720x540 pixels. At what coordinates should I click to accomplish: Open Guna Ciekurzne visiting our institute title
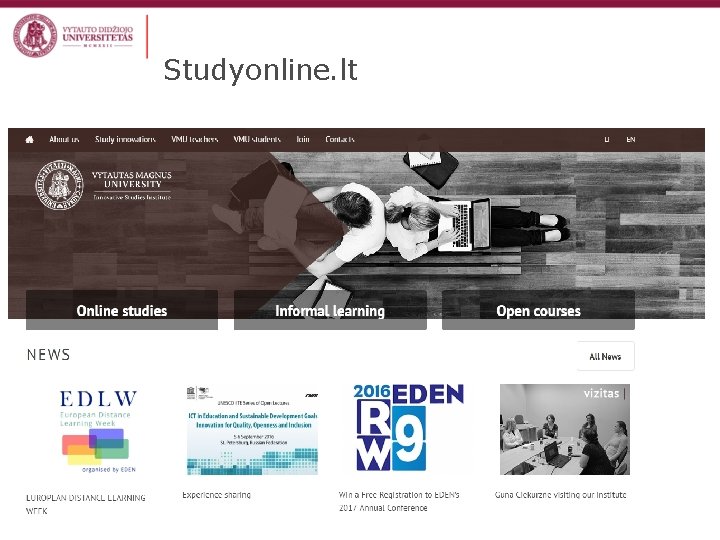tap(560, 495)
